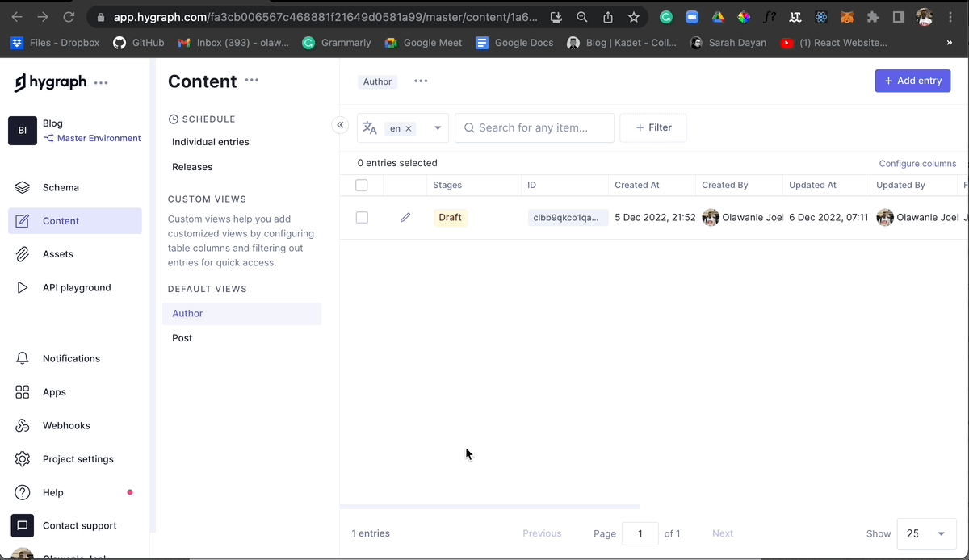This screenshot has width=969, height=560.
Task: Click the Configure columns link
Action: coord(917,164)
